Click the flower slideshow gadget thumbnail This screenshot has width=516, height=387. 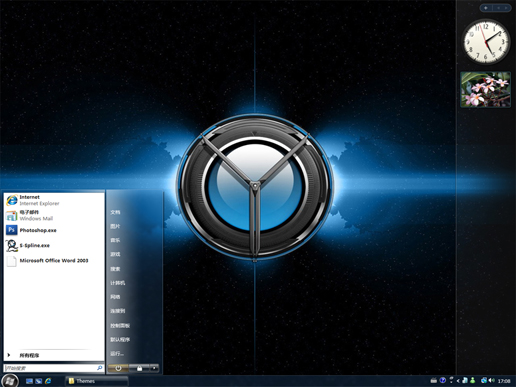click(x=486, y=89)
